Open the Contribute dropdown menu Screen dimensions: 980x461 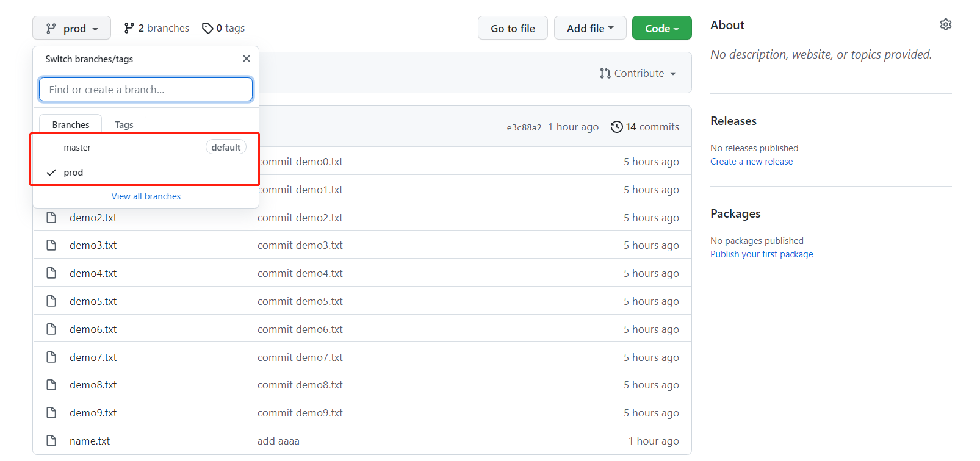(638, 73)
